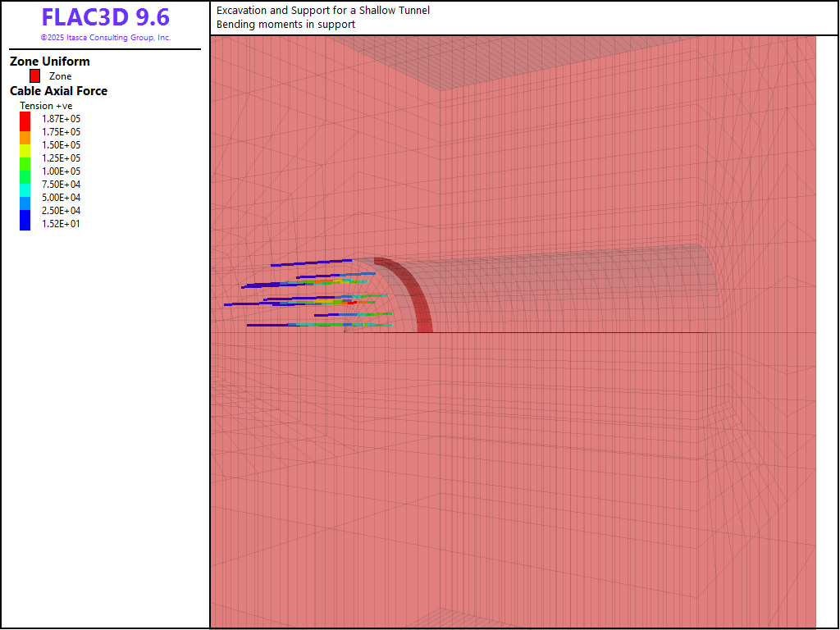Click the red Zone color swatch
The width and height of the screenshot is (840, 630).
coord(35,75)
